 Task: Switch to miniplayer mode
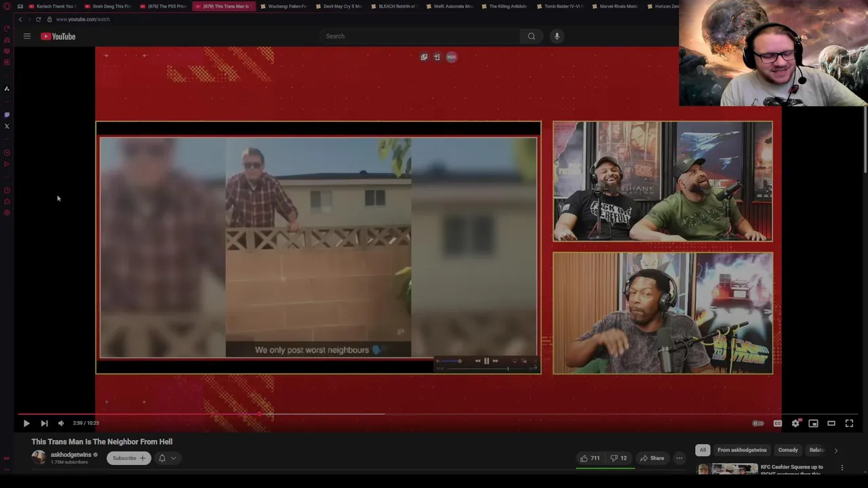pos(813,423)
